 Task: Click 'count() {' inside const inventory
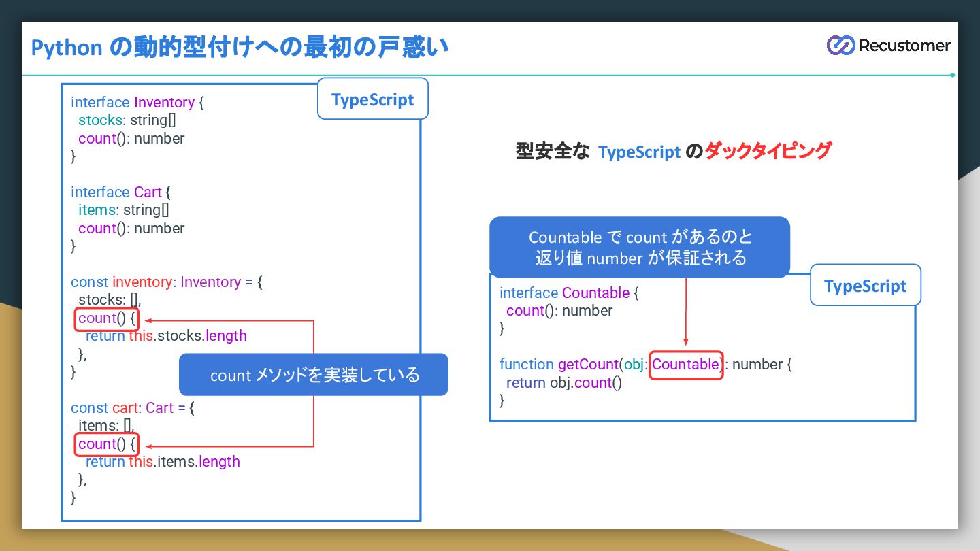coord(108,318)
